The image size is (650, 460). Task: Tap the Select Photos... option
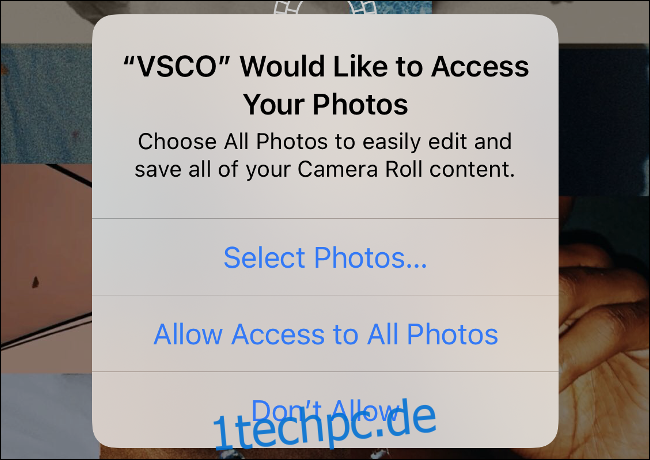[x=325, y=257]
